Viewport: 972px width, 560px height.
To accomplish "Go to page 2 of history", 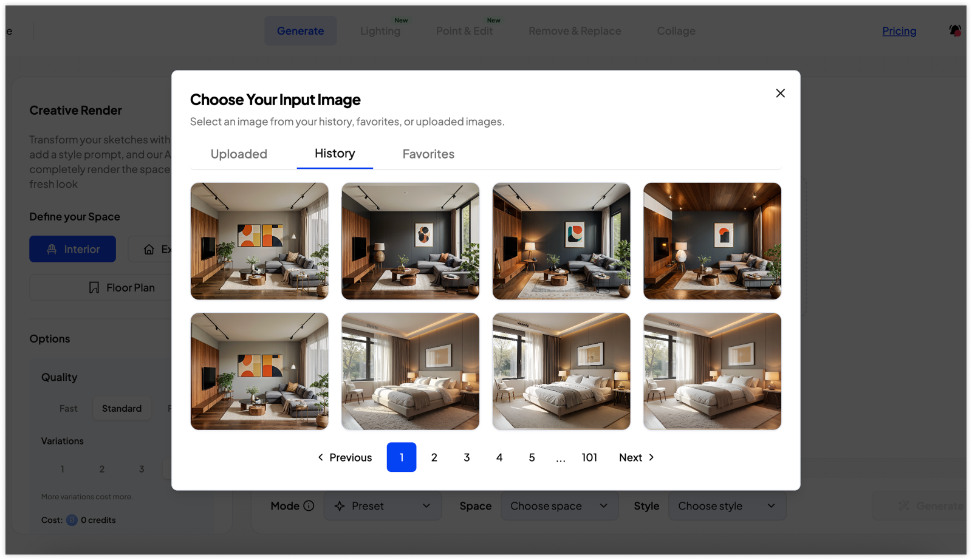I will click(434, 457).
